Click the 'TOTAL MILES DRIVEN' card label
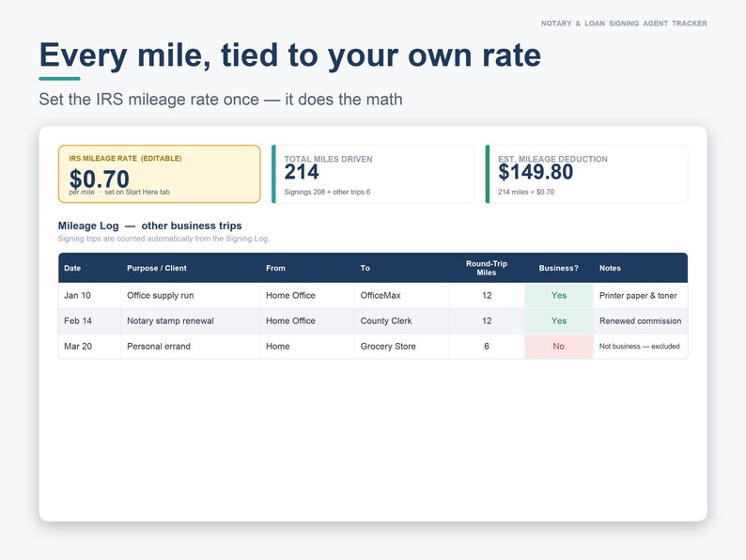 point(328,159)
